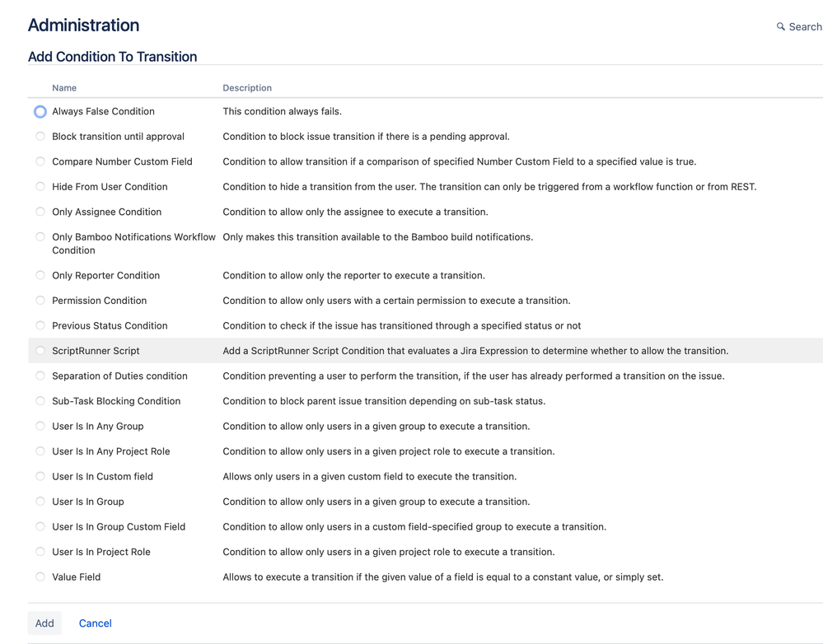The width and height of the screenshot is (823, 644).
Task: Pick the Only Assignee Condition
Action: pos(40,212)
